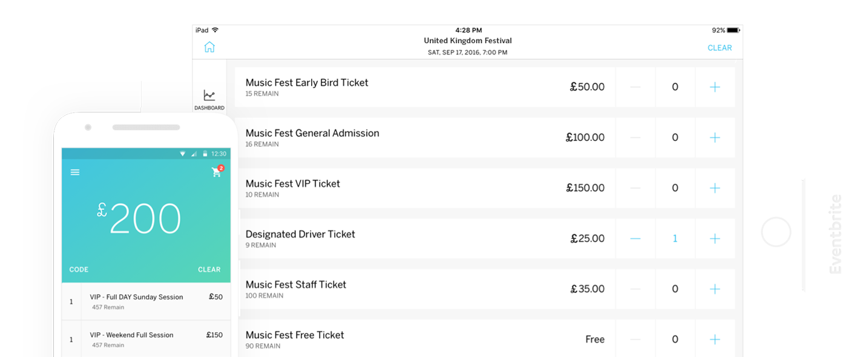Clear the iPad order with CLEAR
The height and width of the screenshot is (357, 868).
coord(719,48)
